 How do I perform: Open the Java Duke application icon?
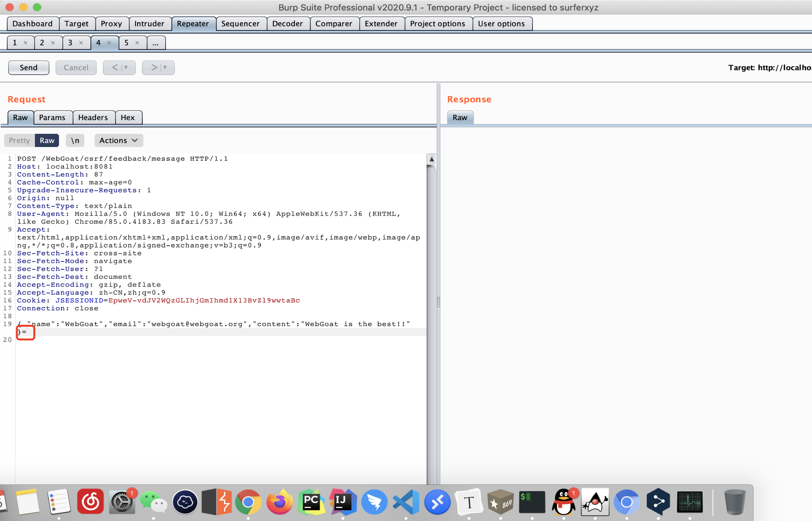click(x=595, y=502)
